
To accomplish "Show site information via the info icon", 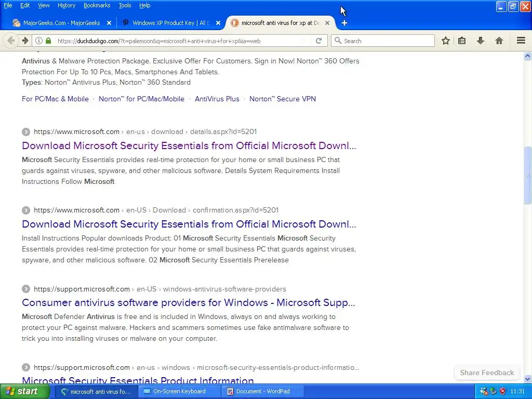I will pos(38,41).
